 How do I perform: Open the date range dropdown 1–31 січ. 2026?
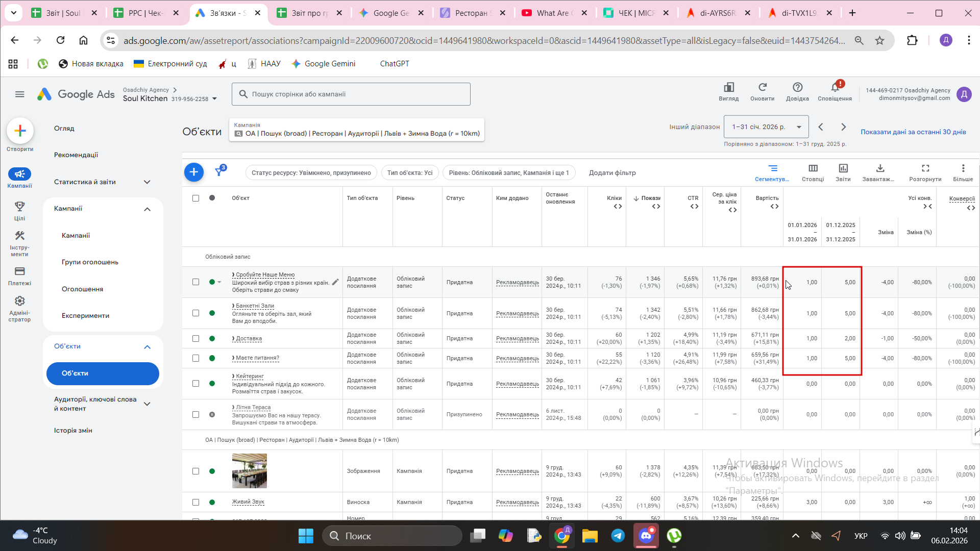point(766,127)
